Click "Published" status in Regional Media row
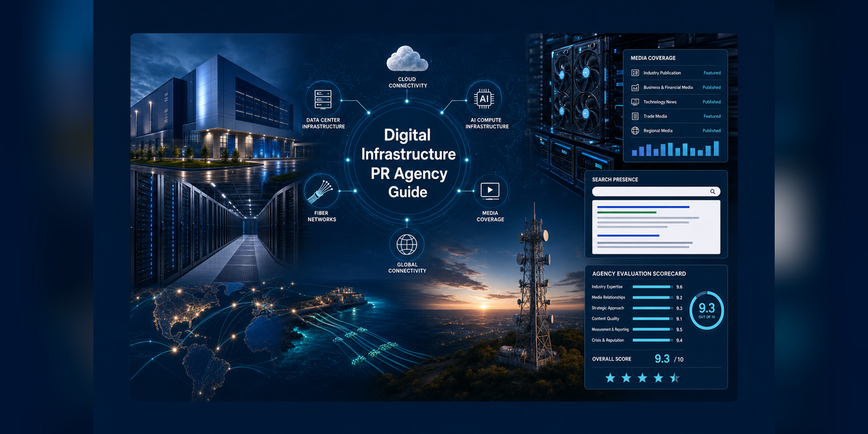 click(x=712, y=131)
